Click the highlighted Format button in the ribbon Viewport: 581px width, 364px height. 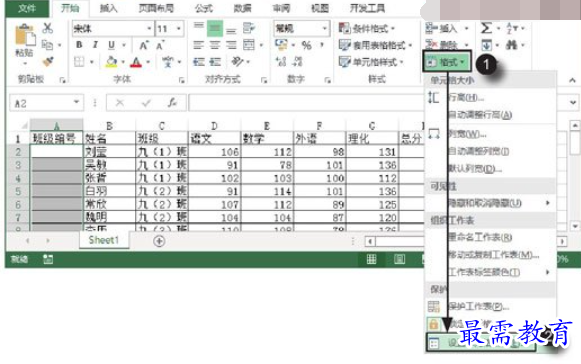pyautogui.click(x=447, y=62)
